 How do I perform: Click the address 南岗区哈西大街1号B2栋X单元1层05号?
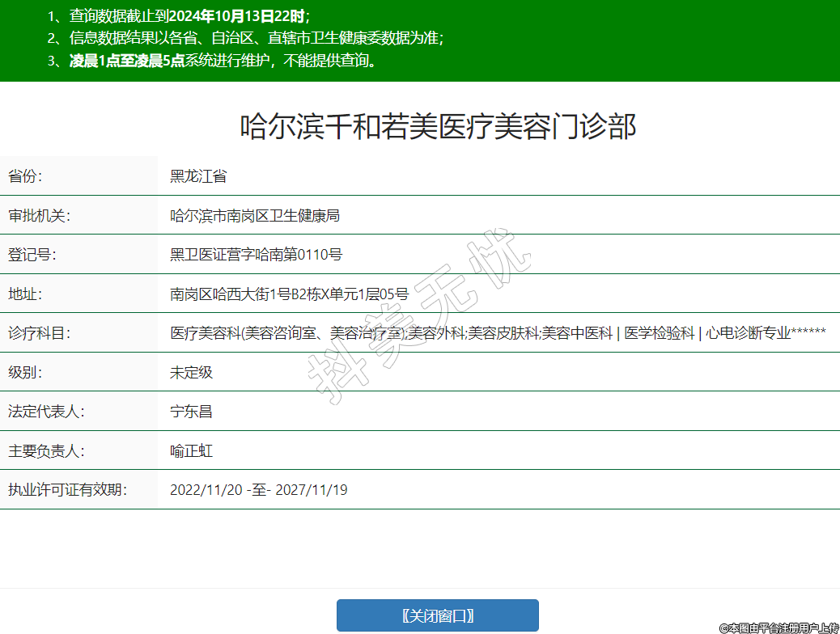click(289, 294)
